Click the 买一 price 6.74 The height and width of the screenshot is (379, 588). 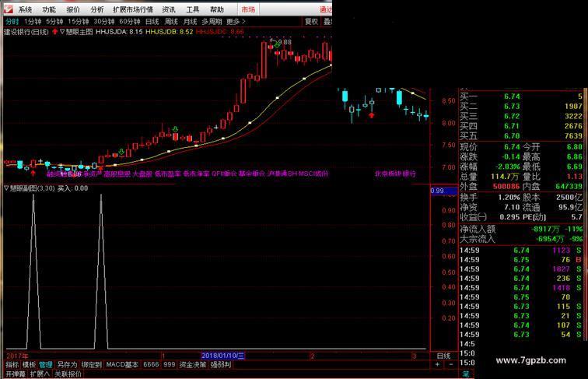point(512,97)
